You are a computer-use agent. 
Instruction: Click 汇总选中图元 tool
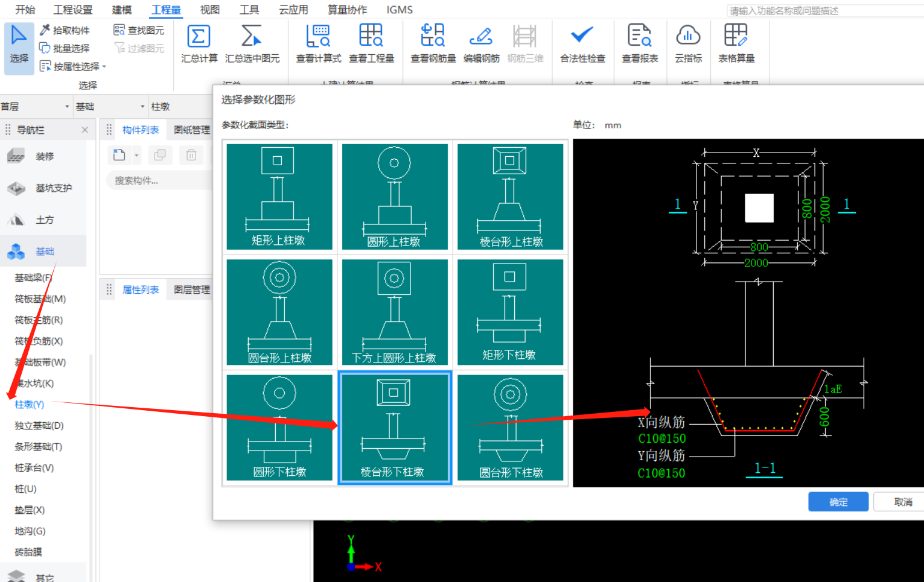[252, 44]
